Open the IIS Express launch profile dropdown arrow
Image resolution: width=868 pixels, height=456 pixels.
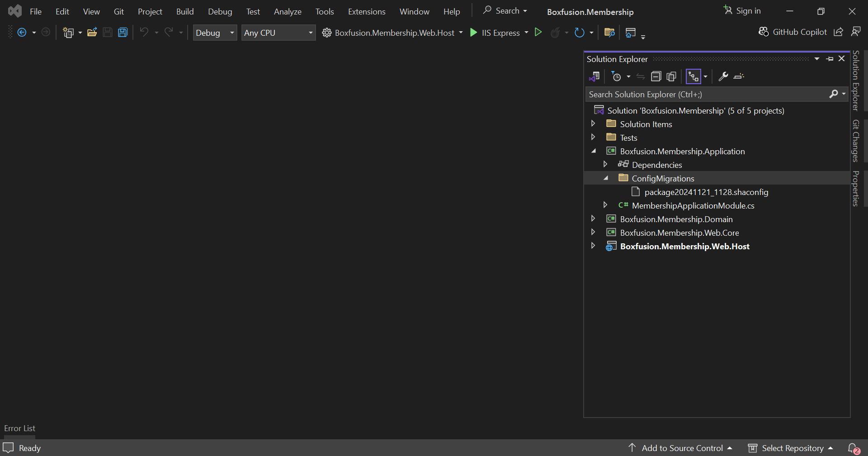tap(527, 33)
